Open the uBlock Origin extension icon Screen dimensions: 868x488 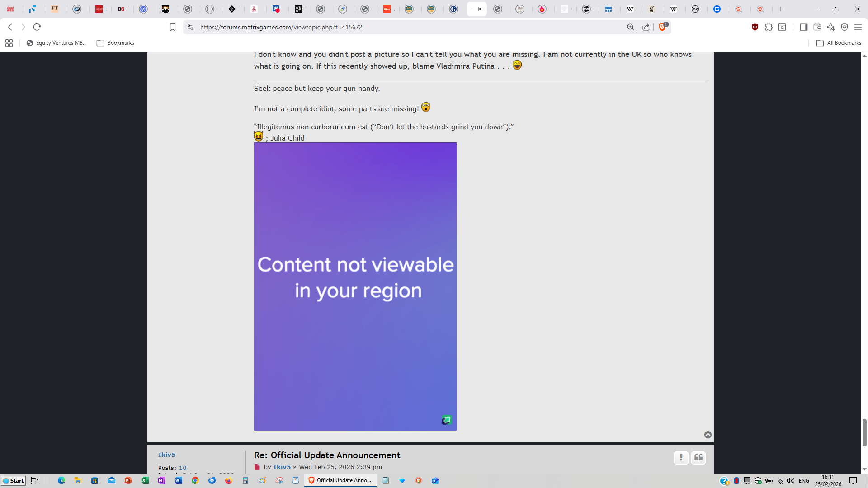(755, 27)
